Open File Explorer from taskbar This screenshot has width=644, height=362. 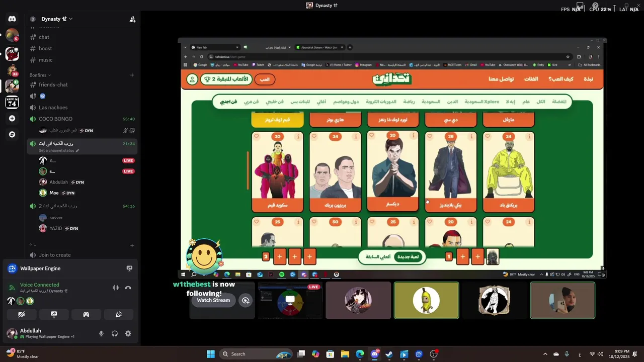[x=345, y=354]
